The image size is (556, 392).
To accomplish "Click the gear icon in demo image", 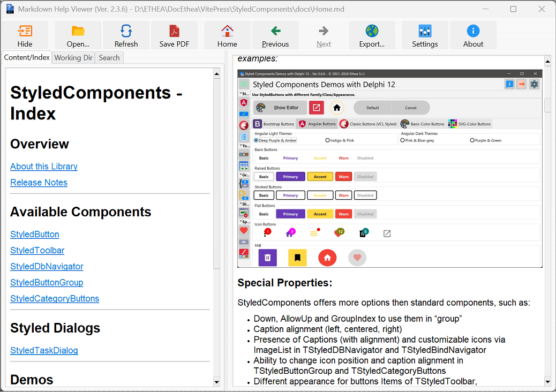I will click(534, 85).
